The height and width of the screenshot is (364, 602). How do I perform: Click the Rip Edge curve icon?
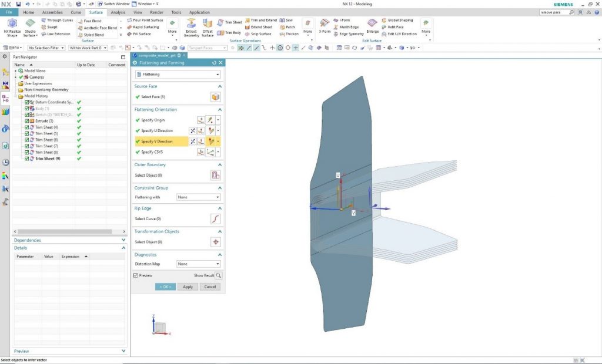coord(216,219)
